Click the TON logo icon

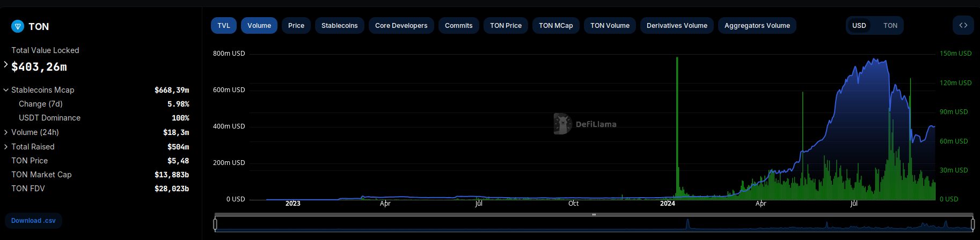[18, 26]
